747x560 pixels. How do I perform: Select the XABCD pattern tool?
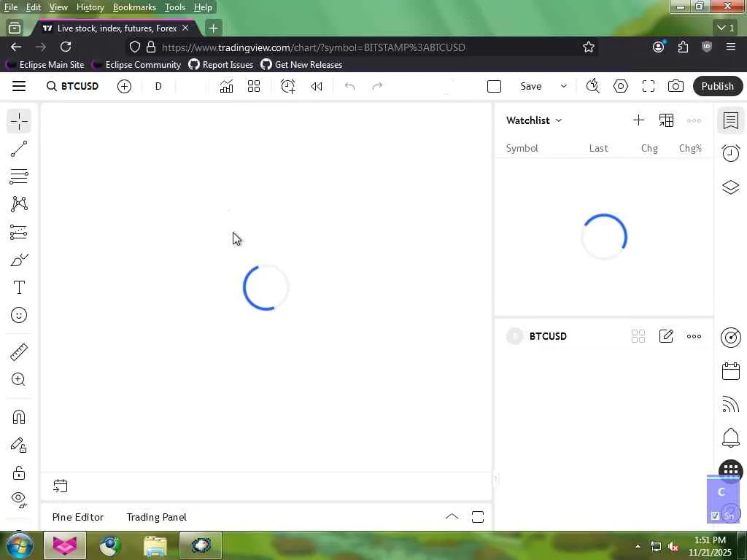(19, 204)
